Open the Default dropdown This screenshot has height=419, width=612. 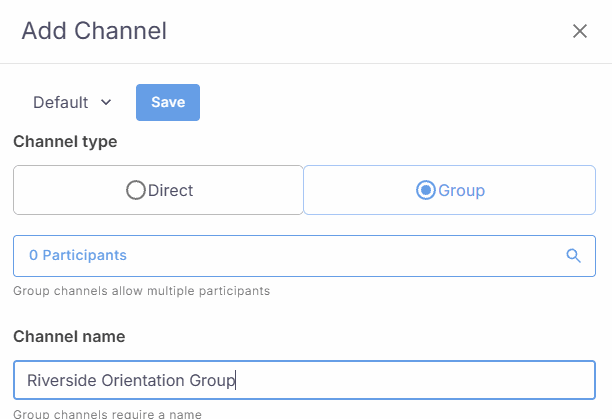pos(72,103)
